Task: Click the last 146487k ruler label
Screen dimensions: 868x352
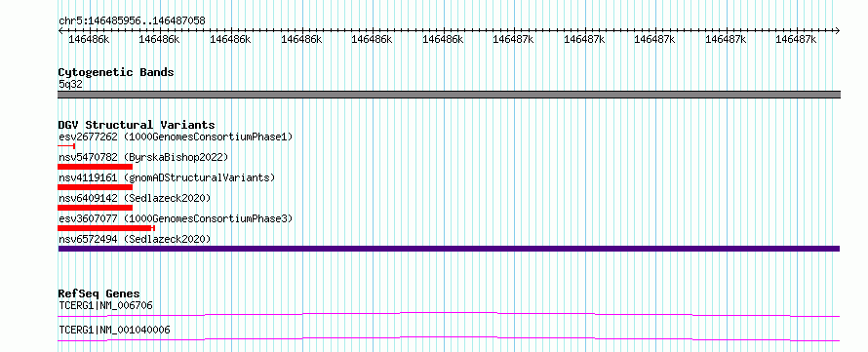Action: 796,40
